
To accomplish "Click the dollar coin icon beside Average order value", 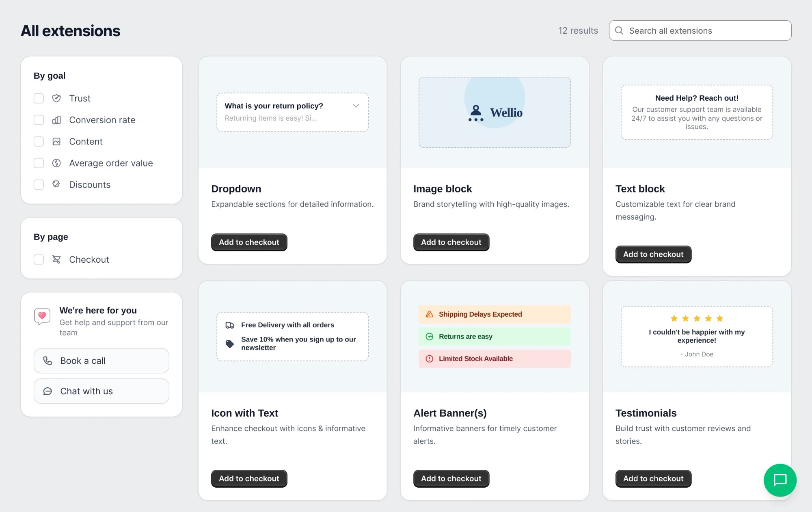I will [x=56, y=163].
